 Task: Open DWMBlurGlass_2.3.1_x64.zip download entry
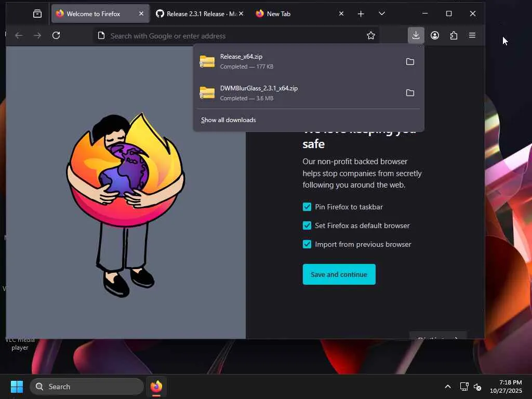(298, 93)
